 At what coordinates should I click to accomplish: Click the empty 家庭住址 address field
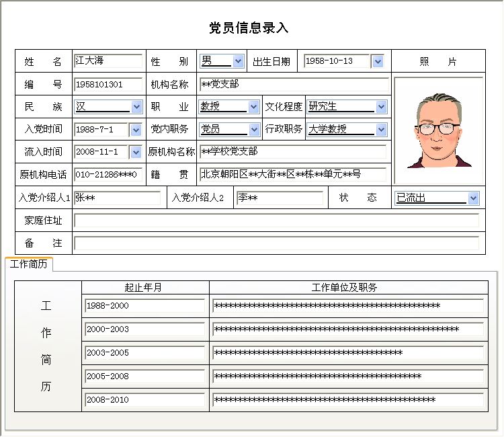tap(277, 221)
